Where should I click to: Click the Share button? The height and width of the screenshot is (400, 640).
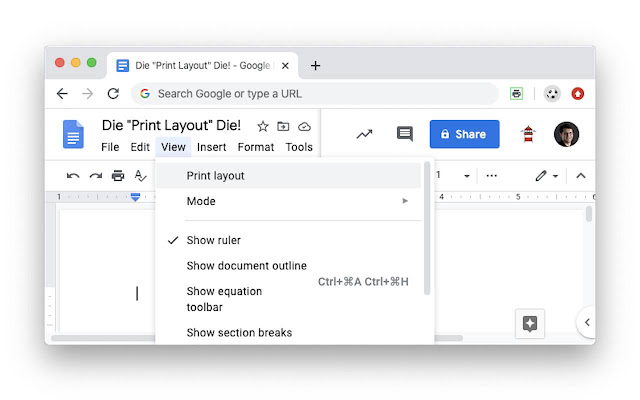[x=464, y=134]
